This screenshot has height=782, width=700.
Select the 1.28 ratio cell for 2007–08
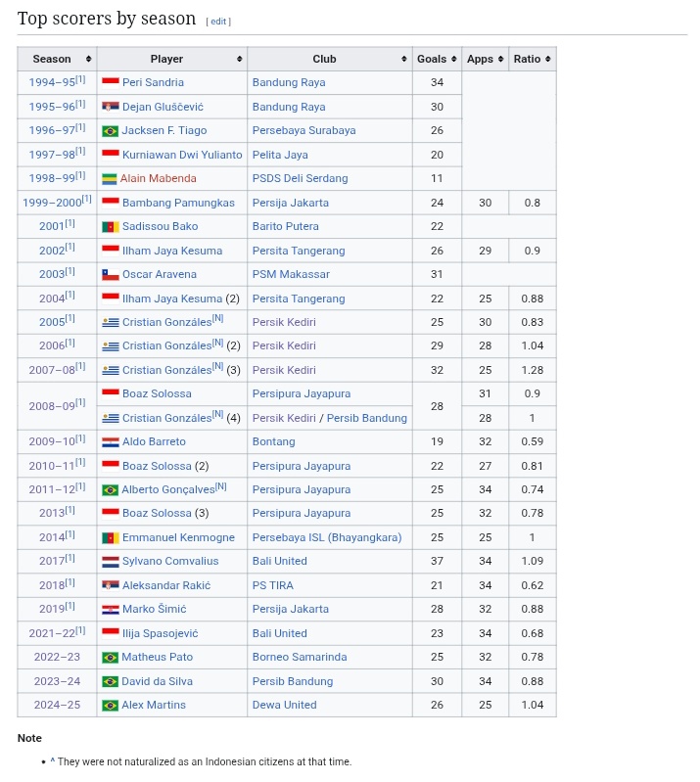coord(532,370)
